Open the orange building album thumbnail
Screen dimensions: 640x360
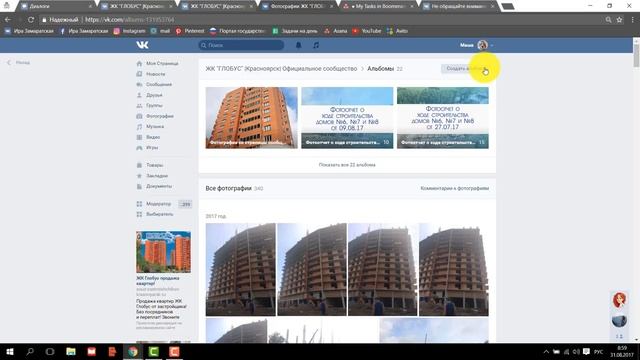point(251,118)
